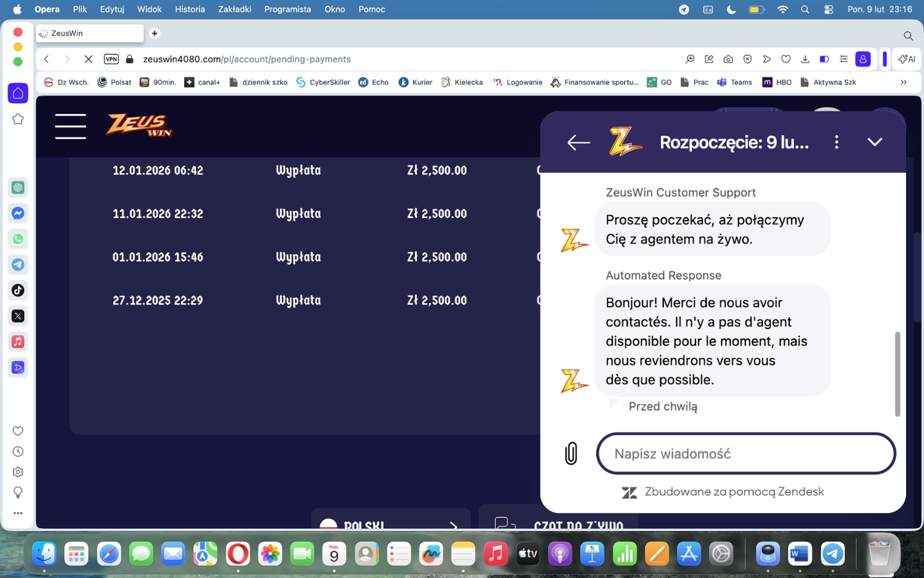
Task: Open macOS Control Center toggles
Action: (829, 9)
